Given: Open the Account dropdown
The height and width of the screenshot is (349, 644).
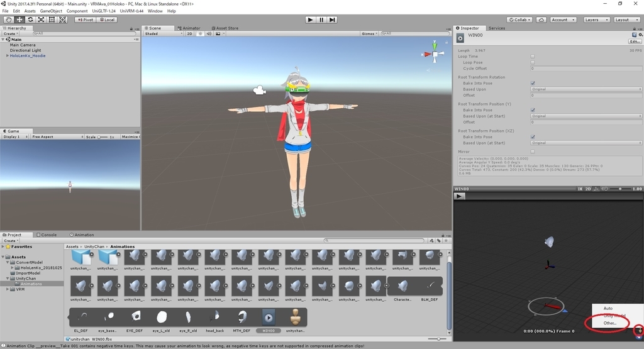Looking at the screenshot, I should [x=563, y=19].
